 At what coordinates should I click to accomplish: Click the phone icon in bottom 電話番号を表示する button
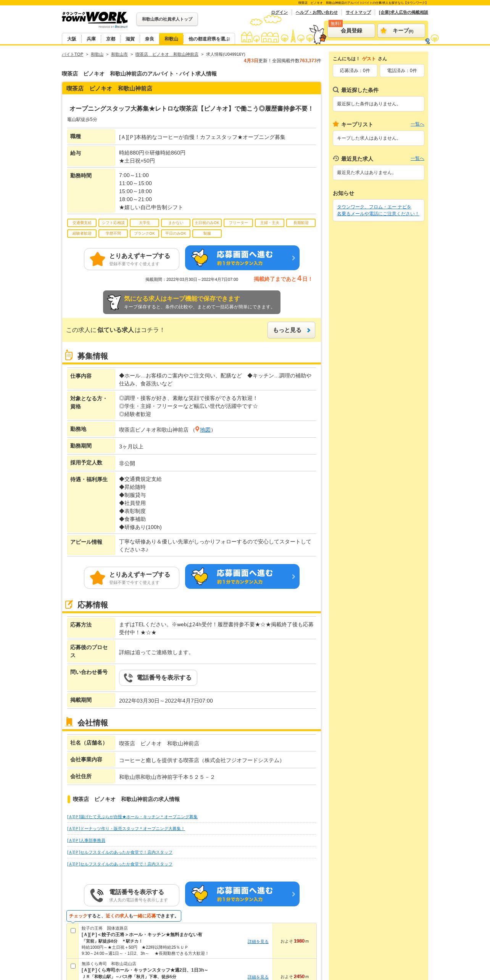(97, 895)
